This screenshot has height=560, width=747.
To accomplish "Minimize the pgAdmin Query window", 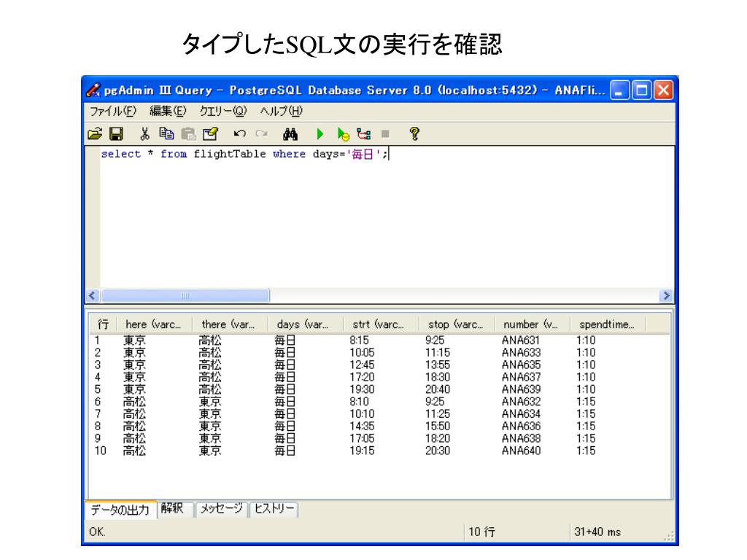I will coord(619,90).
